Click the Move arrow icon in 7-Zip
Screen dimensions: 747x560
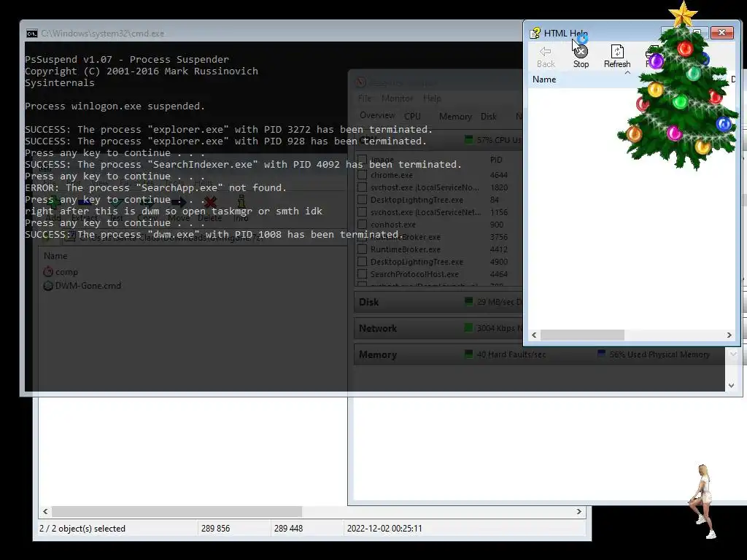pos(179,203)
